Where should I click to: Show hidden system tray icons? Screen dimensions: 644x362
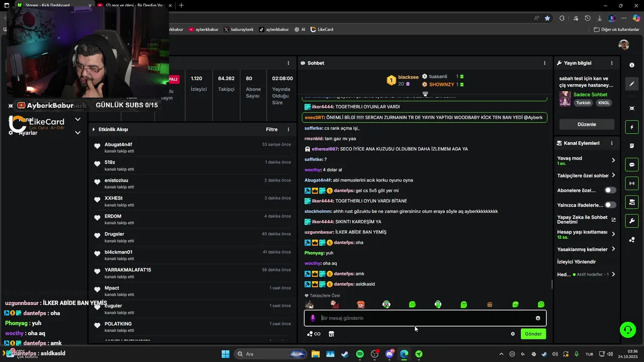[x=501, y=354]
